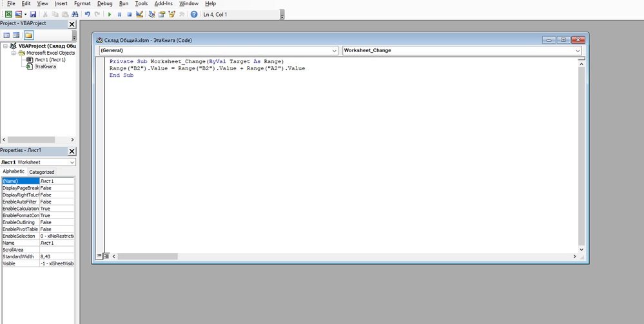This screenshot has height=324, width=644.
Task: Toggle Design Mode icon
Action: coord(139,14)
